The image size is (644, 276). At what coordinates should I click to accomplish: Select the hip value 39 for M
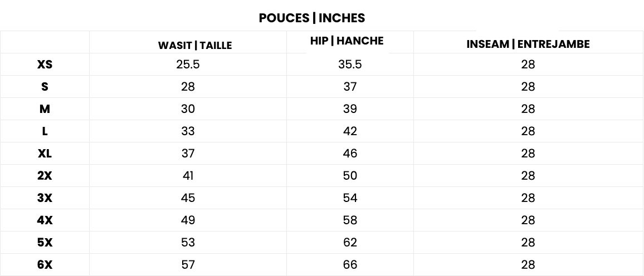tap(350, 109)
